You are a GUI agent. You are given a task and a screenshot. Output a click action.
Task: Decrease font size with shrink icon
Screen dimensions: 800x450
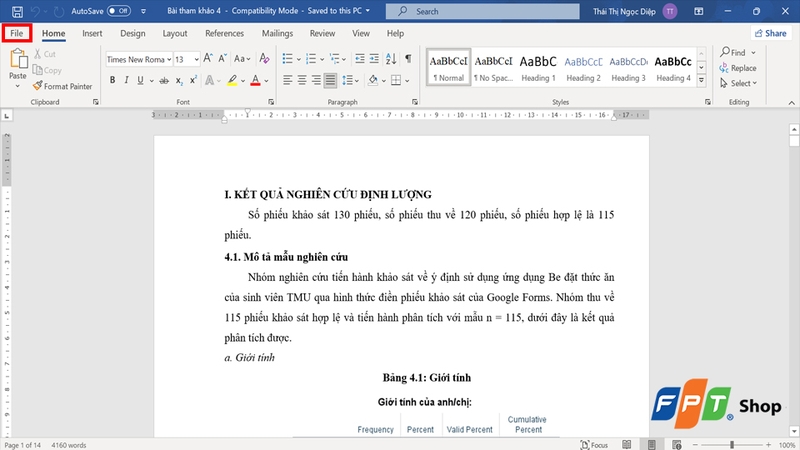coord(222,59)
